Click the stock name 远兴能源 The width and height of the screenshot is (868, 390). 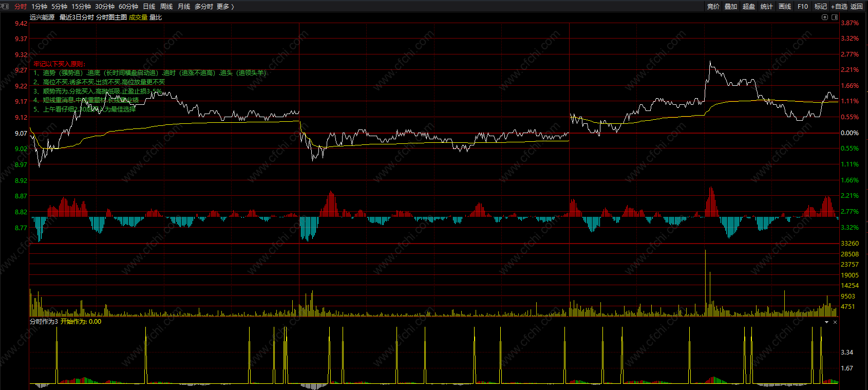point(42,17)
